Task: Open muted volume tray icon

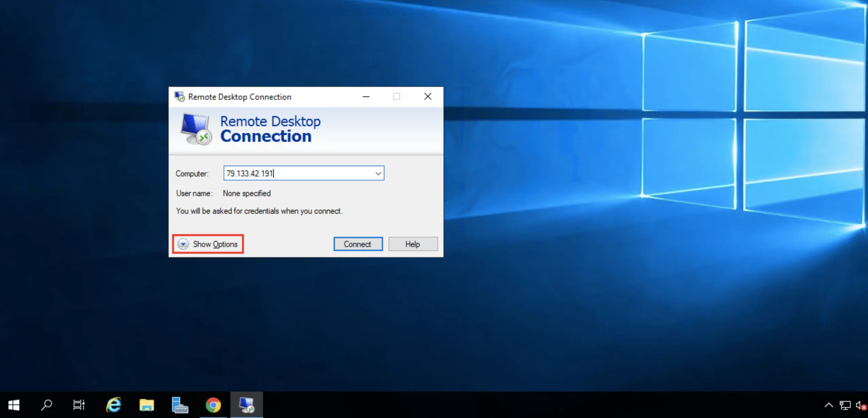Action: pyautogui.click(x=861, y=405)
